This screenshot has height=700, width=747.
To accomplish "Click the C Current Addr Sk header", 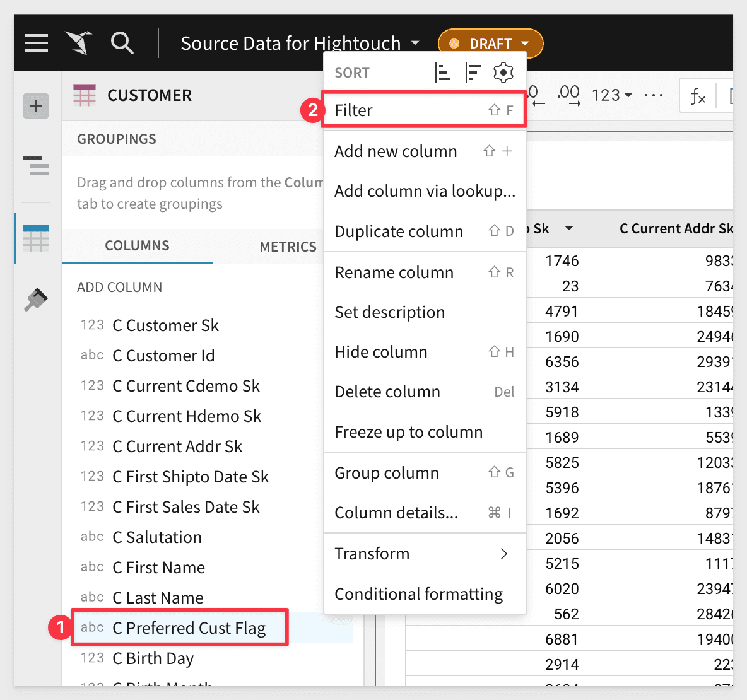I will pyautogui.click(x=675, y=228).
